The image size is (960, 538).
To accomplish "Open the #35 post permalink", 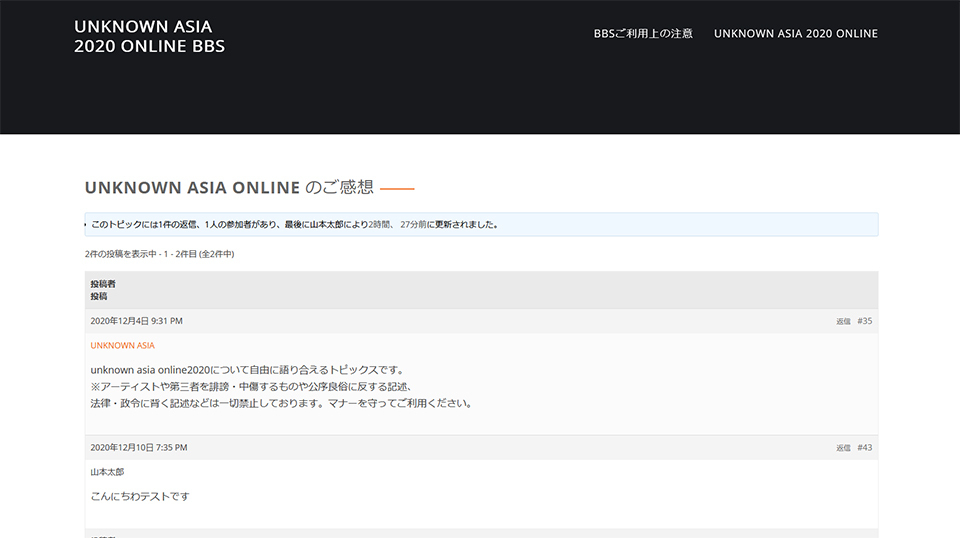I will (x=864, y=321).
